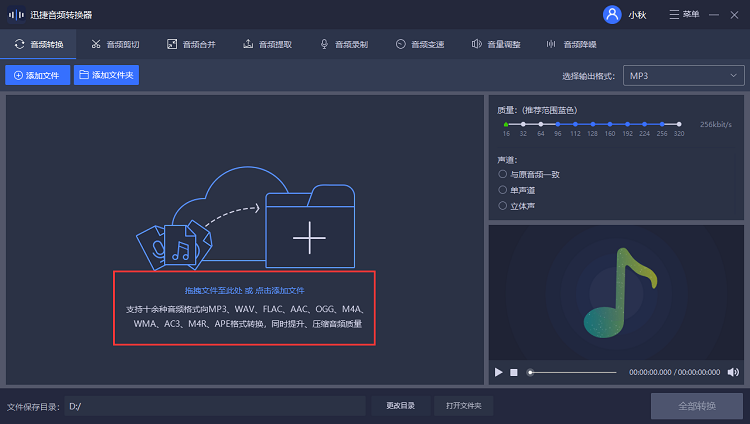This screenshot has width=750, height=424.
Task: Click the folder plus icon to add files
Action: tap(310, 227)
